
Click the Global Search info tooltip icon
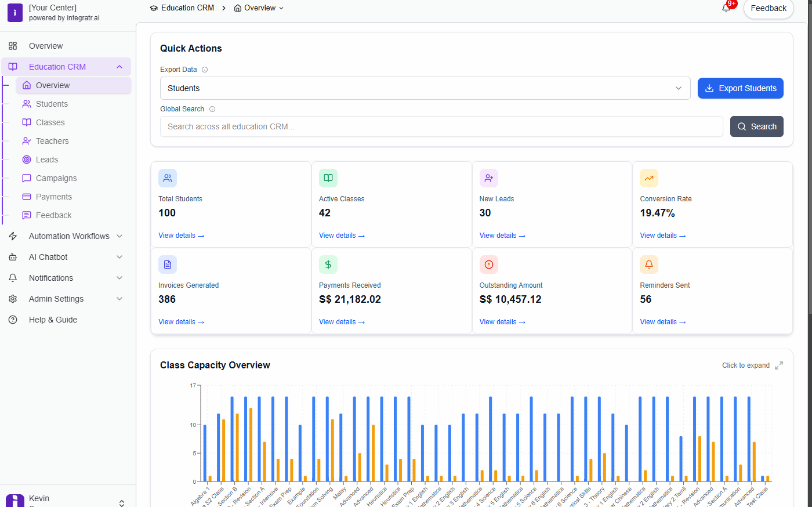point(212,108)
